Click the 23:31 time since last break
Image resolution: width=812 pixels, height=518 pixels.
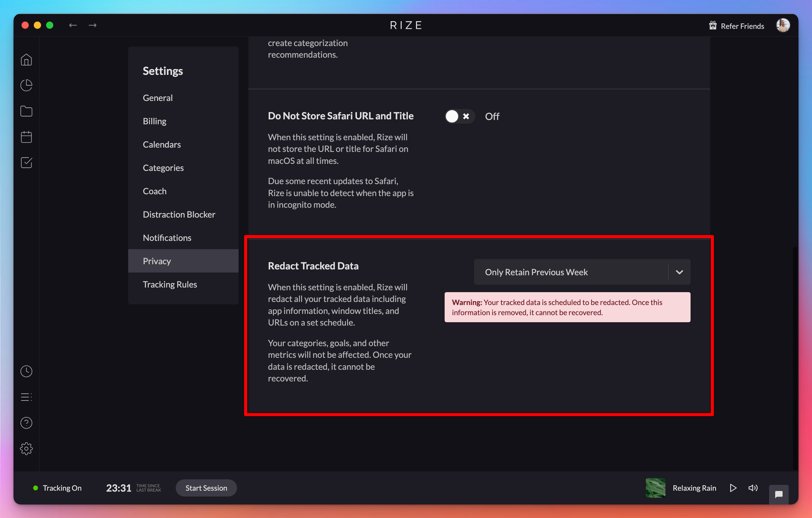click(x=118, y=488)
